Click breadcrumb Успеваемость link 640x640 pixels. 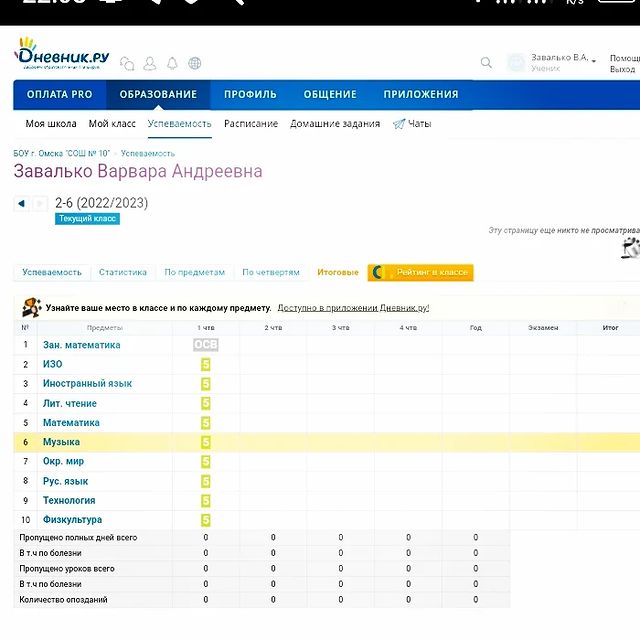click(x=148, y=153)
